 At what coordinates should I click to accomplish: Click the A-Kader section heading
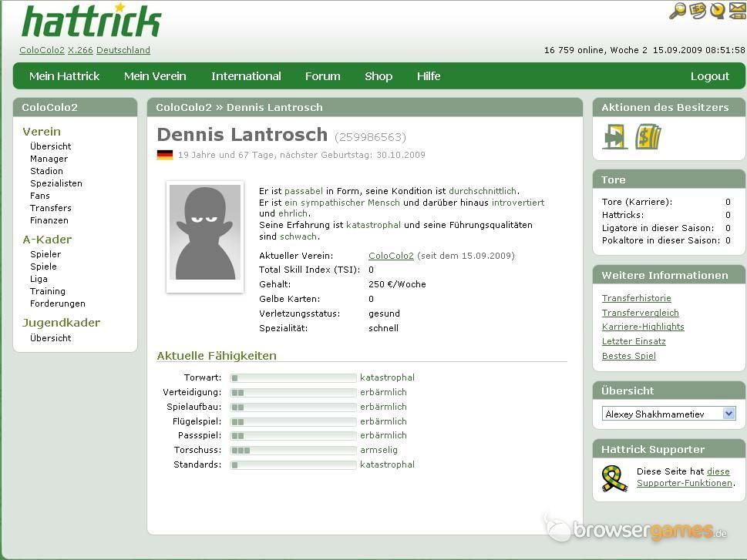tap(47, 240)
